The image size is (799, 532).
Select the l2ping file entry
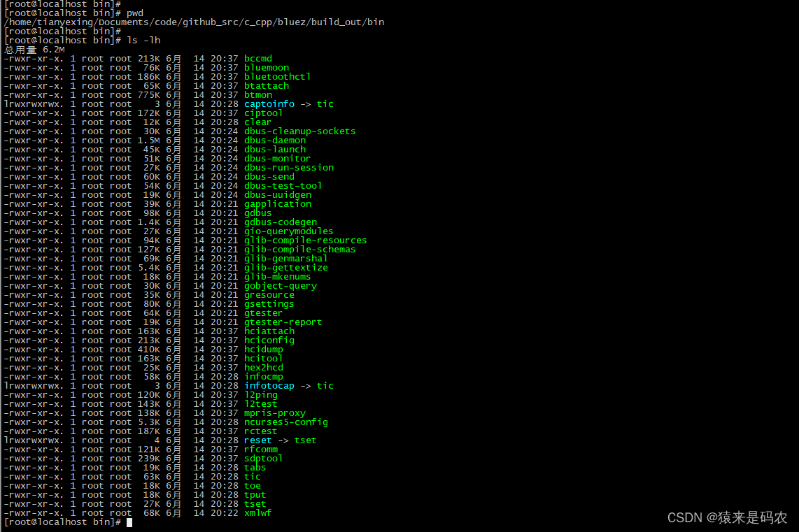(x=260, y=394)
